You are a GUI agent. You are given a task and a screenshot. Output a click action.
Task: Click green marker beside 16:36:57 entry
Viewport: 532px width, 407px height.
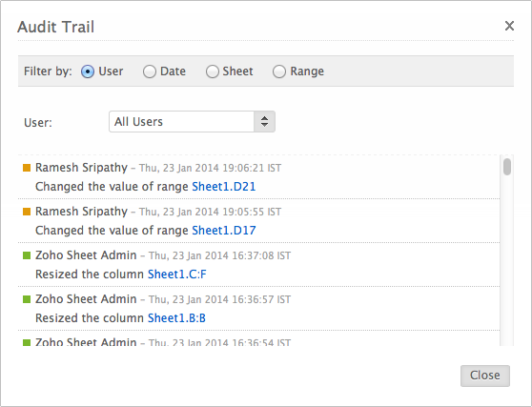27,299
